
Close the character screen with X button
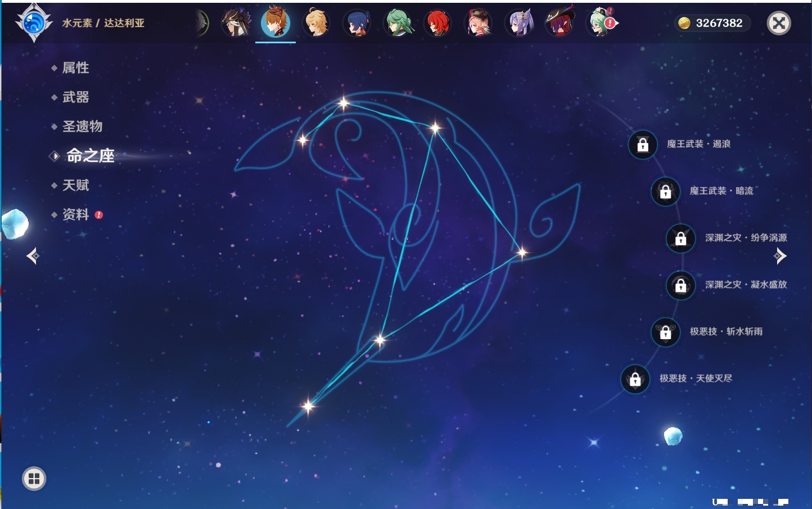click(x=779, y=23)
